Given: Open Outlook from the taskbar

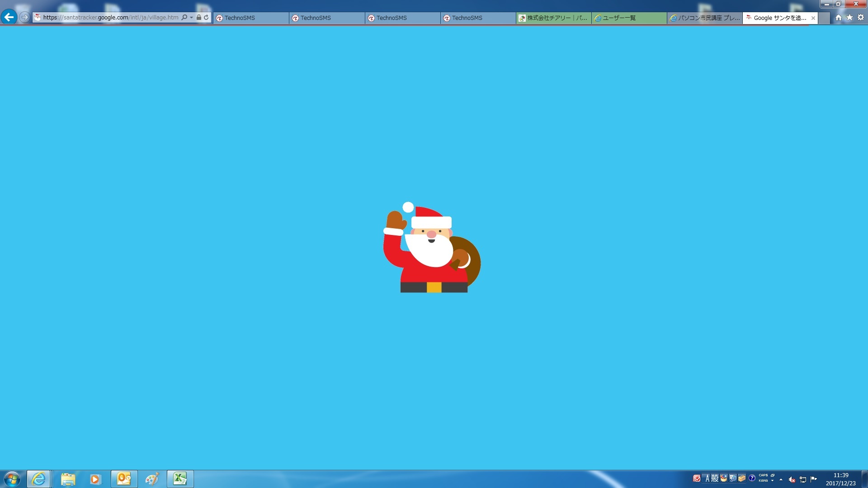Looking at the screenshot, I should (x=124, y=479).
